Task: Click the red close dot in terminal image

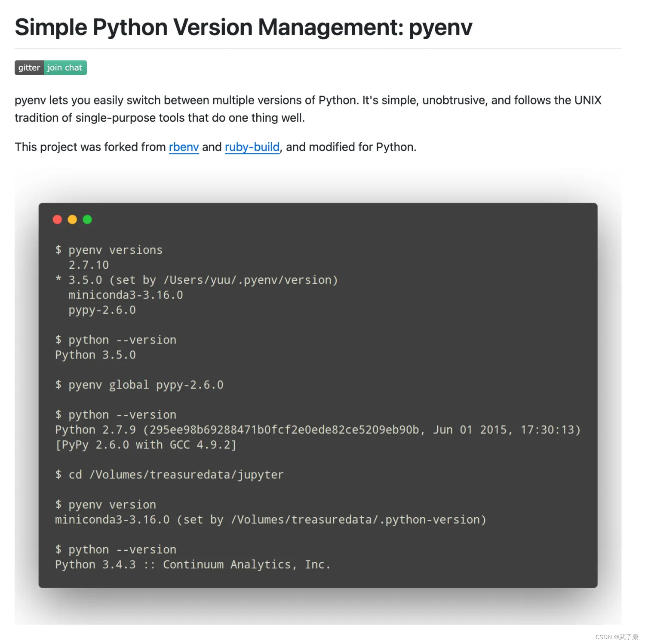Action: [x=57, y=220]
